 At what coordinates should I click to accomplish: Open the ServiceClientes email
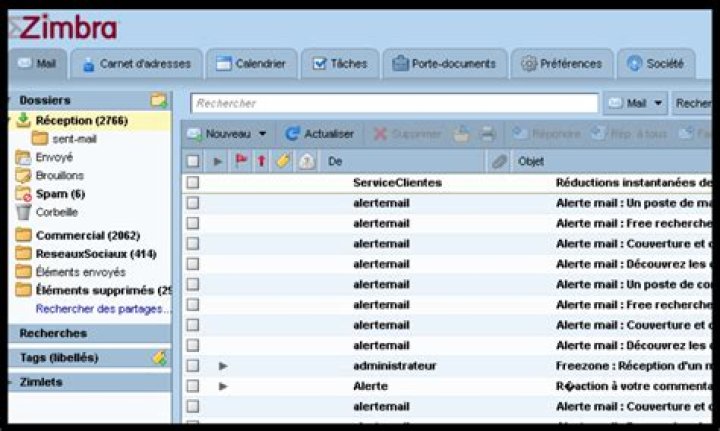pos(447,183)
